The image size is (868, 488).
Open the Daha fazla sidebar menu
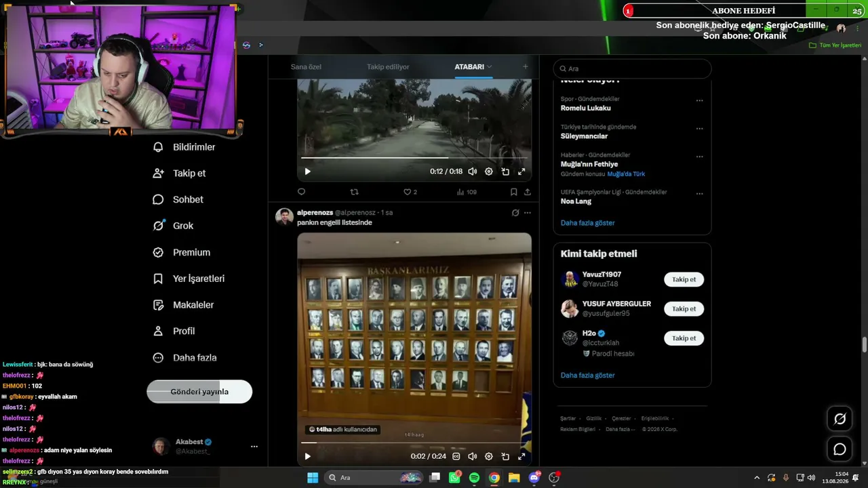click(x=184, y=358)
